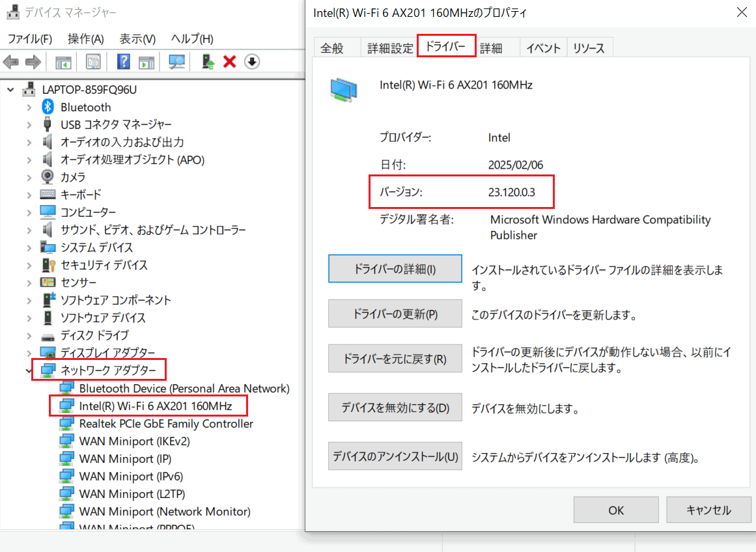Click the システム デバイス folder icon

[x=48, y=247]
